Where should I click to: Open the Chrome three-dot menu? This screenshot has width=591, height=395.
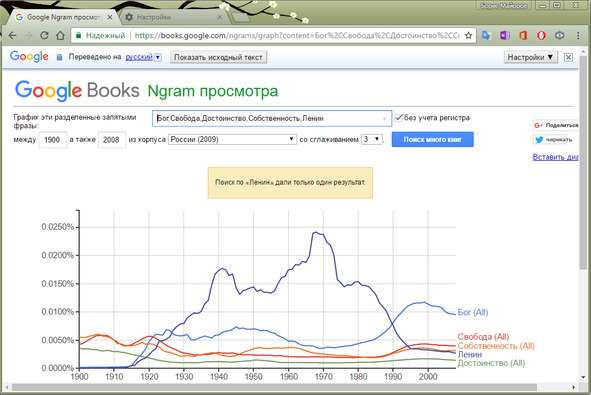tap(578, 35)
